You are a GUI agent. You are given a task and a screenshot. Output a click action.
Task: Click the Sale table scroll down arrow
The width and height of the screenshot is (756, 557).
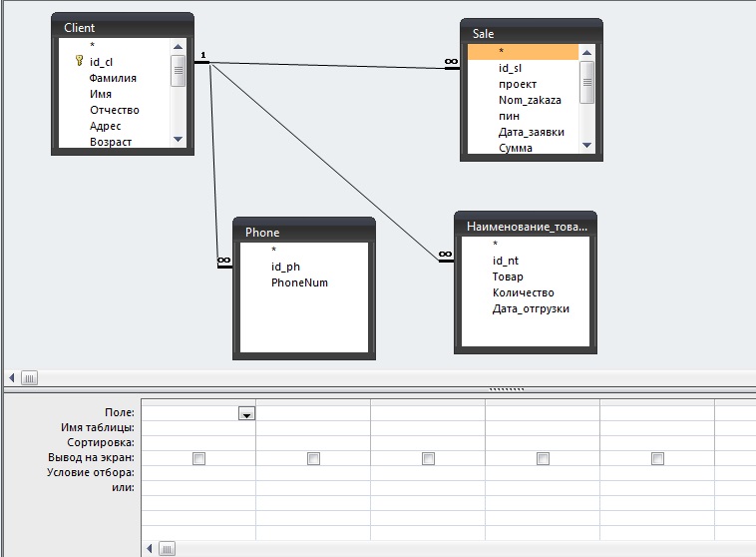point(587,147)
